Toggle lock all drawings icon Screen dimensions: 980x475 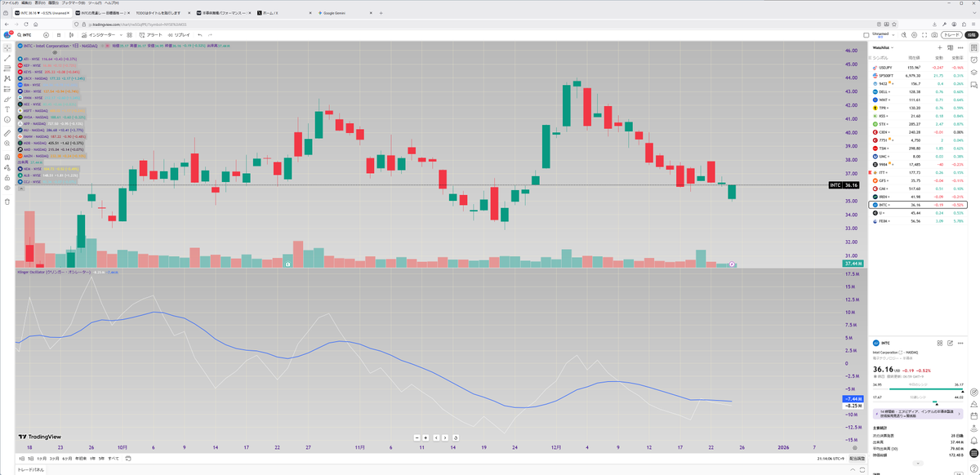click(x=7, y=178)
